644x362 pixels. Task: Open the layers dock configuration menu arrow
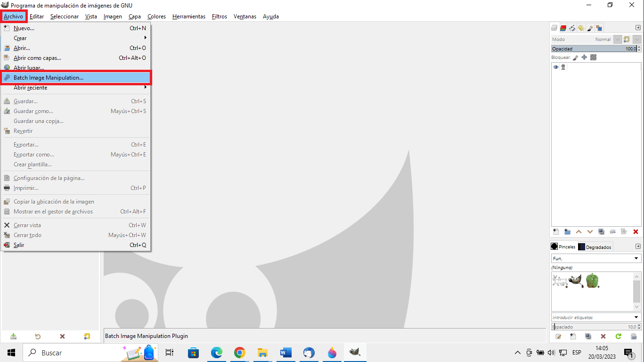(x=638, y=28)
